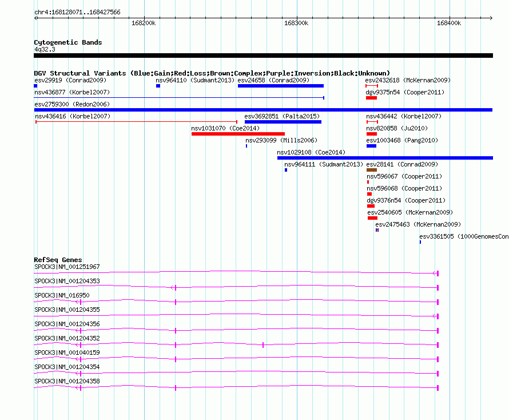Open the RefSeq Genes track title
This screenshot has width=509, height=420.
(58, 260)
